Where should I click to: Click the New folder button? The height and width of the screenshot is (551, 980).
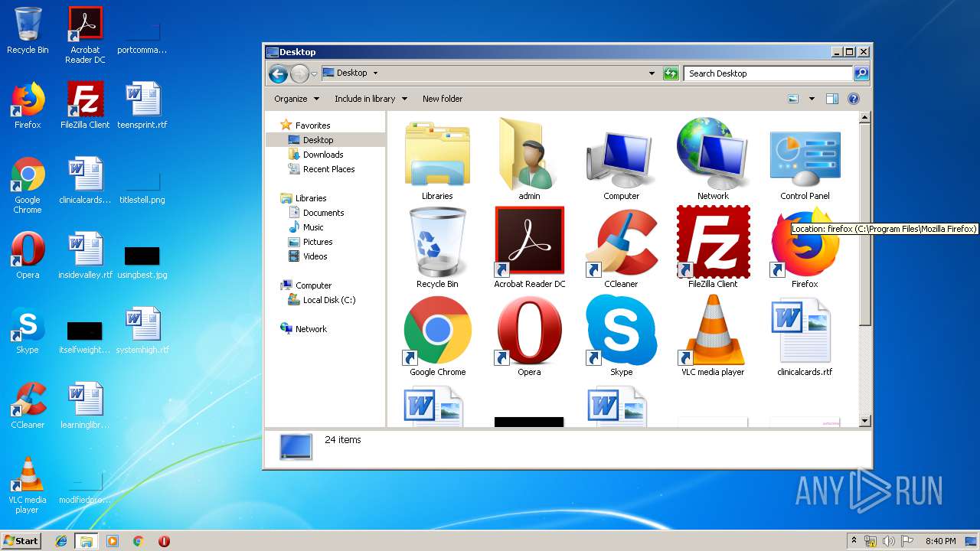pos(443,99)
